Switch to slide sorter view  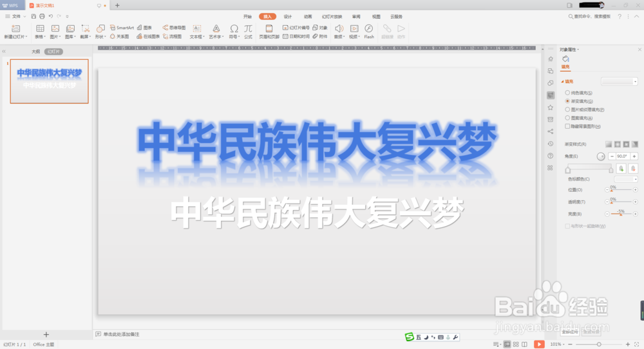click(x=516, y=344)
